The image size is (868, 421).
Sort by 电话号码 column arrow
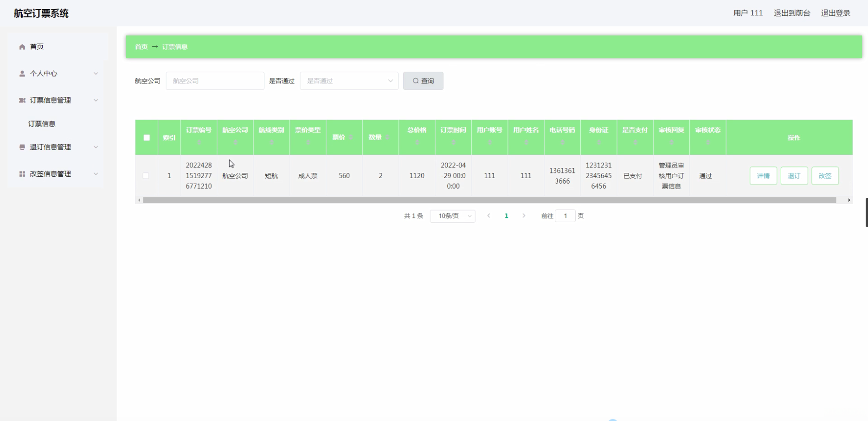coord(562,142)
